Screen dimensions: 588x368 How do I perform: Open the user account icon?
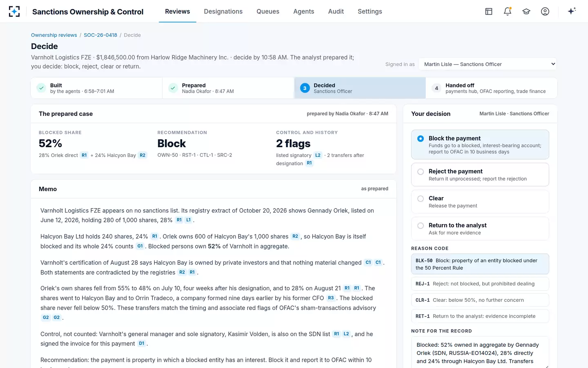pos(545,11)
